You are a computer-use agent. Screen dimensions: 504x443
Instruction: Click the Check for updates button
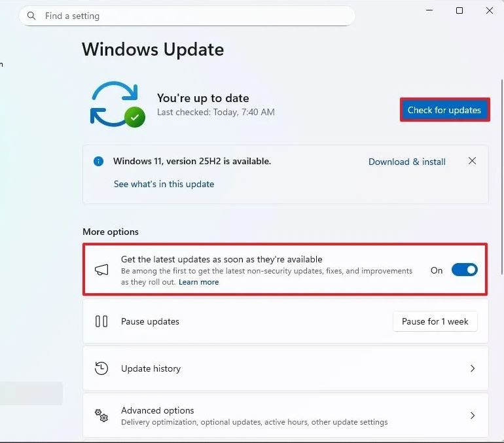pyautogui.click(x=444, y=110)
